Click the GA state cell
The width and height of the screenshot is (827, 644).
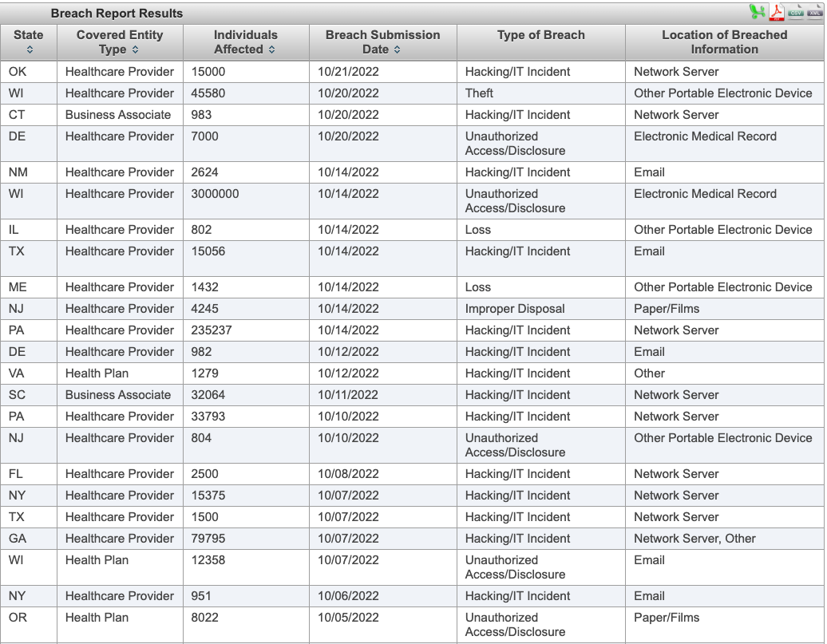(29, 539)
